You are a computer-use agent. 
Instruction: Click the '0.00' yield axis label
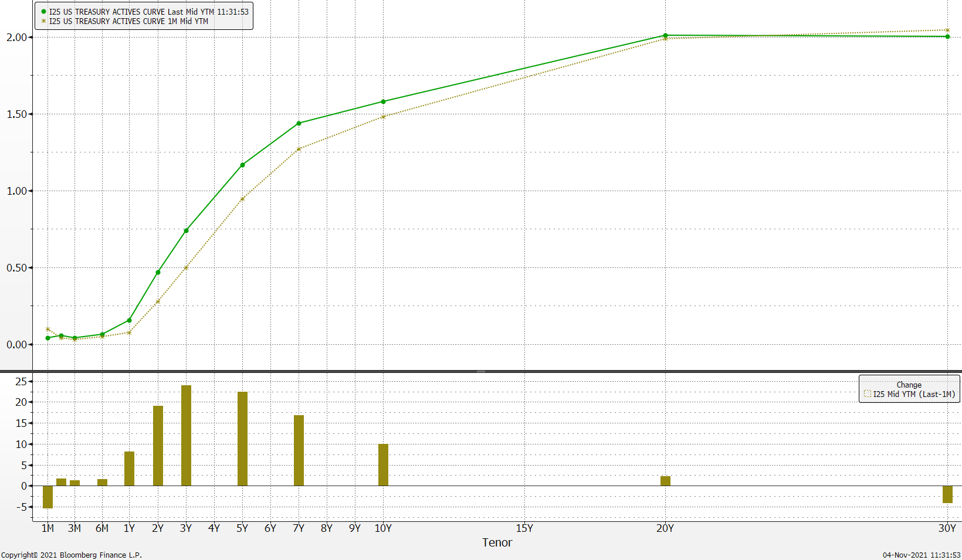[17, 345]
